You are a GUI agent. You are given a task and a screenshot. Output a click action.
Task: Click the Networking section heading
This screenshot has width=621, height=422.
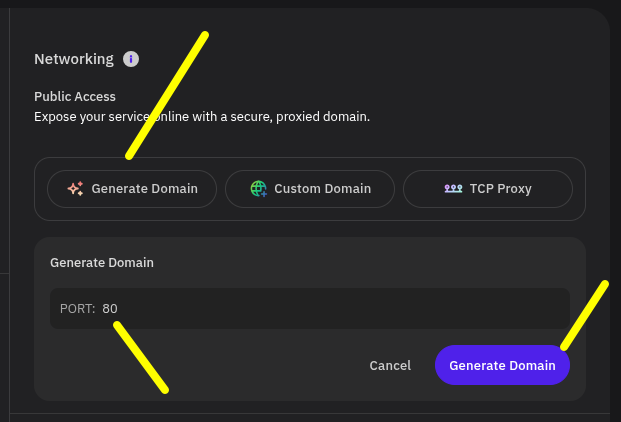click(74, 59)
